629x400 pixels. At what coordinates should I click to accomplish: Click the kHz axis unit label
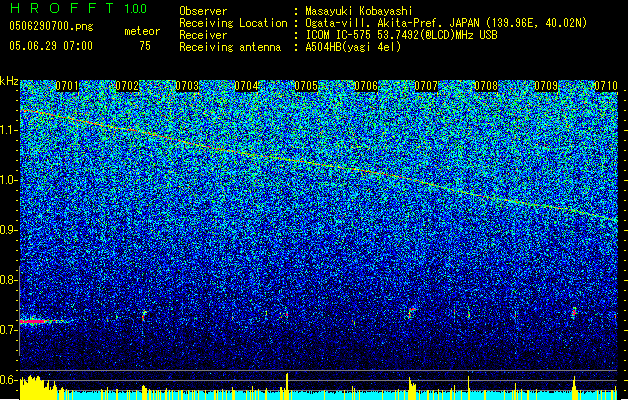click(x=9, y=81)
